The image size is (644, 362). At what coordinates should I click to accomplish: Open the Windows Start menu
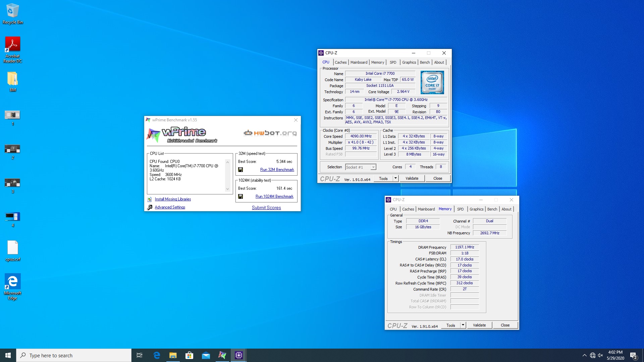click(x=8, y=355)
